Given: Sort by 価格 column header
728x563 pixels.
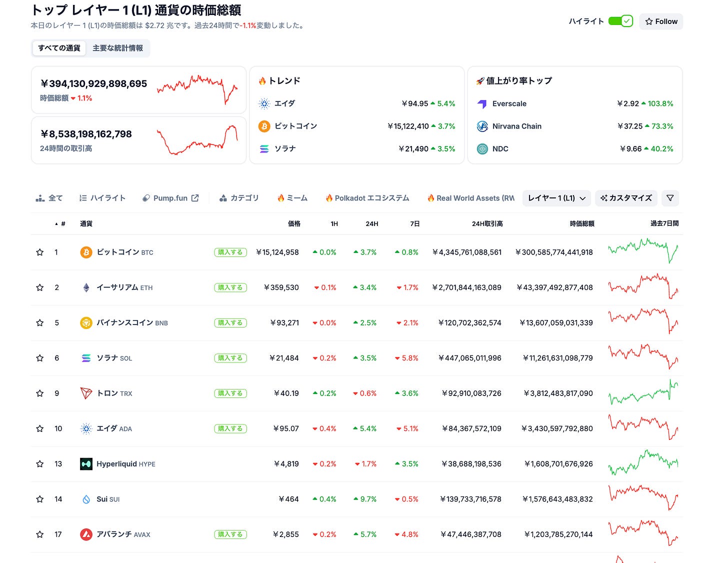Looking at the screenshot, I should (294, 223).
